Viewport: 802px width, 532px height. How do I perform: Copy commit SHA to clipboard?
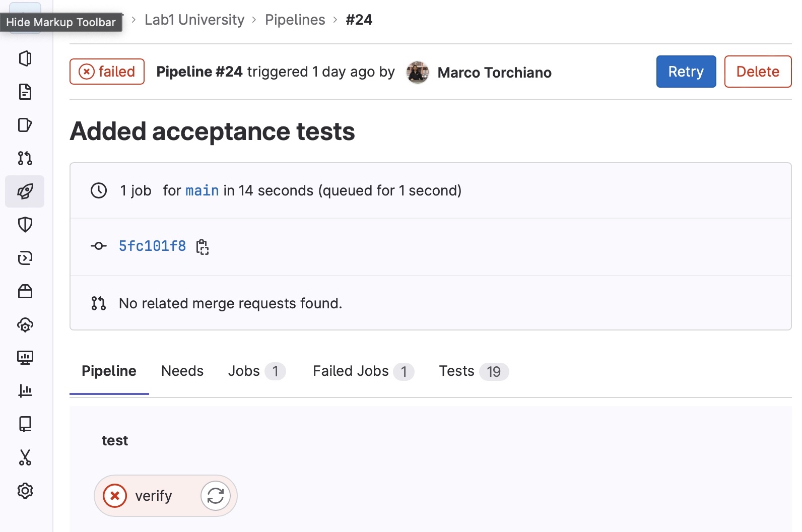(203, 247)
